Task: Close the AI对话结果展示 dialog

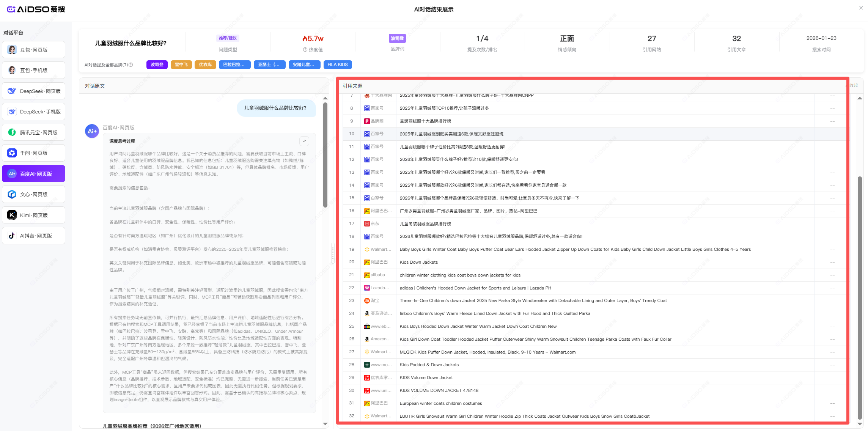Action: tap(861, 8)
